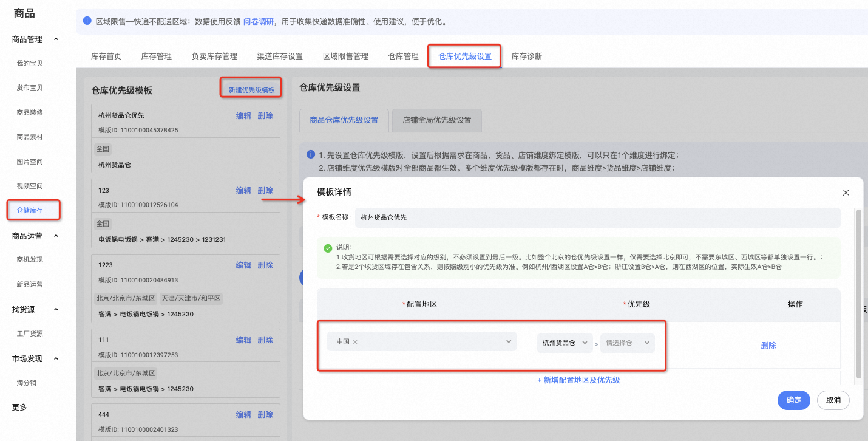Open the 杭州货品仓 priority dropdown

coord(565,343)
